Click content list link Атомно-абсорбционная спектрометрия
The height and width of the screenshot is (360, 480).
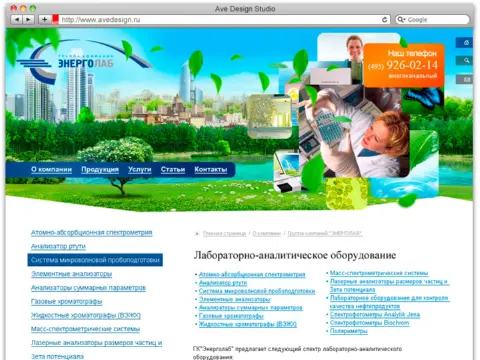(252, 274)
